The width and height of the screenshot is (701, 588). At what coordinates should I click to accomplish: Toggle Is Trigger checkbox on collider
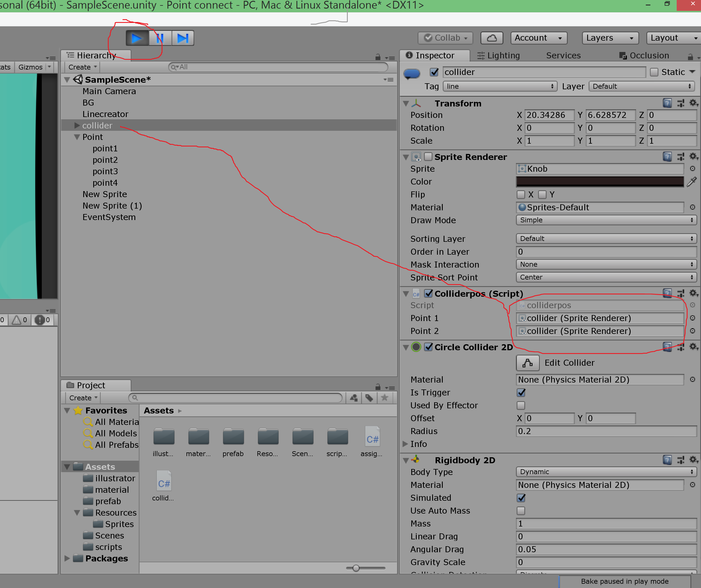tap(520, 392)
